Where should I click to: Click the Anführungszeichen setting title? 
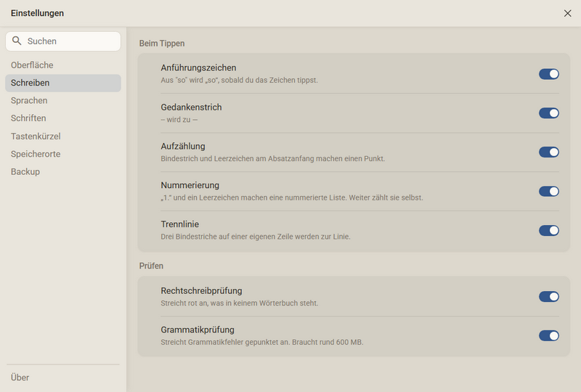(198, 68)
